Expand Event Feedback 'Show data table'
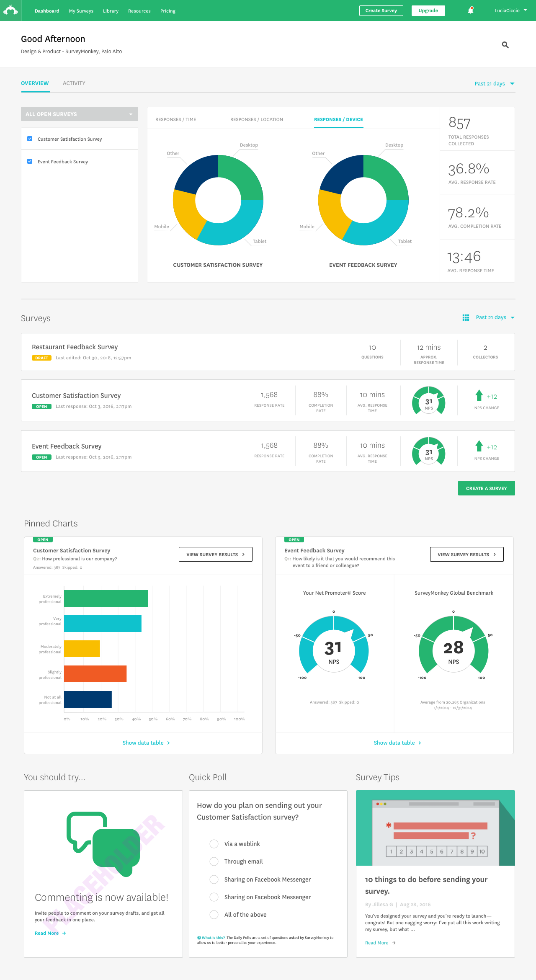 [x=397, y=743]
